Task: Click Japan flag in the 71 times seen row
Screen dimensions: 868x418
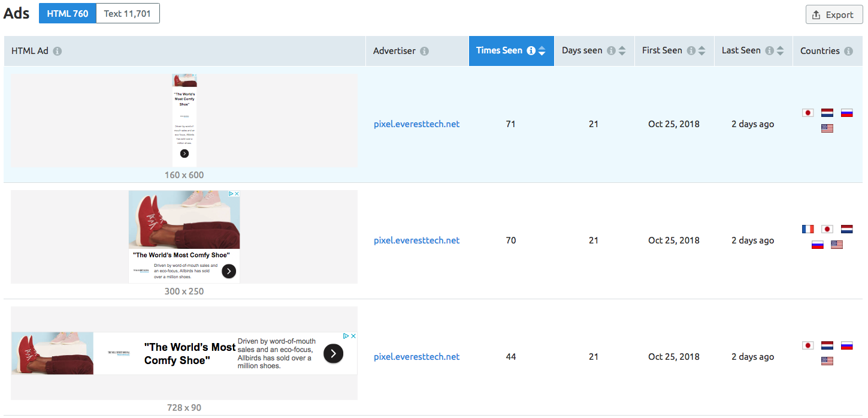Action: pos(808,113)
